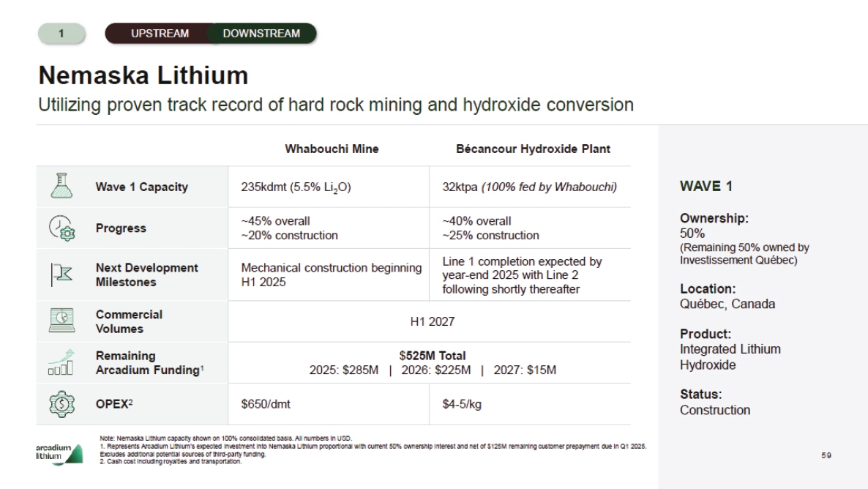Click the $650/dmt OPEX value
Image resolution: width=868 pixels, height=489 pixels.
[265, 404]
